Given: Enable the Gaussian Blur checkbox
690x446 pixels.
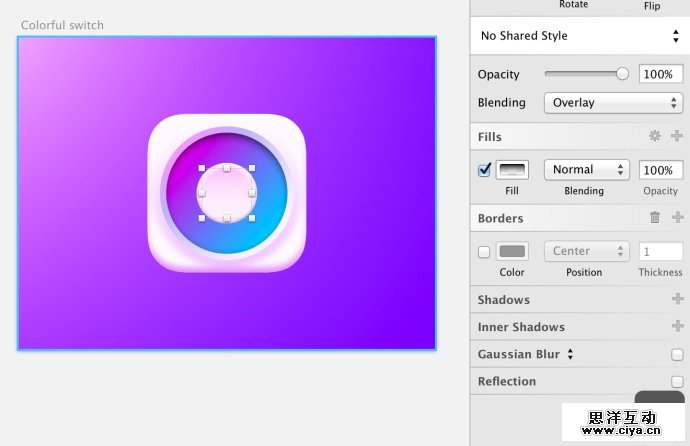Looking at the screenshot, I should click(x=677, y=354).
